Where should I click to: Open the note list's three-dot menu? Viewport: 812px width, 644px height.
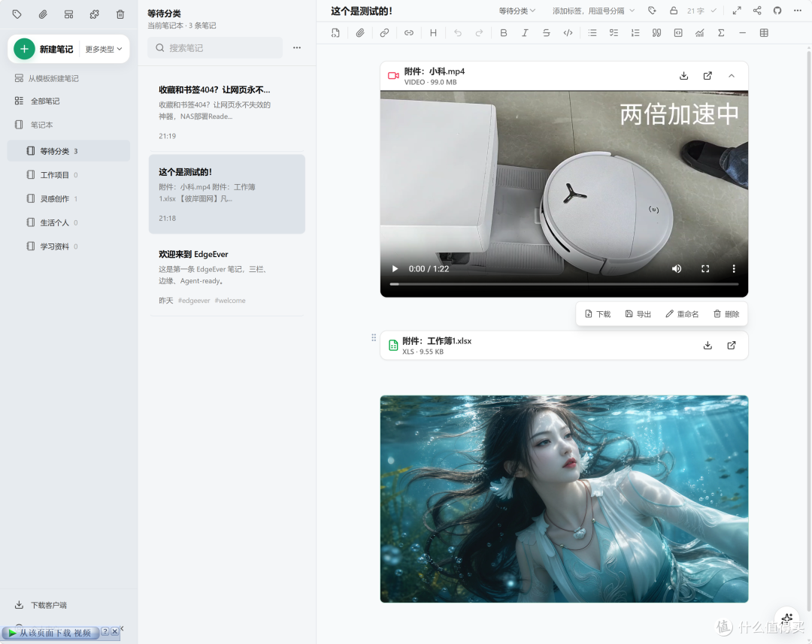[x=297, y=47]
